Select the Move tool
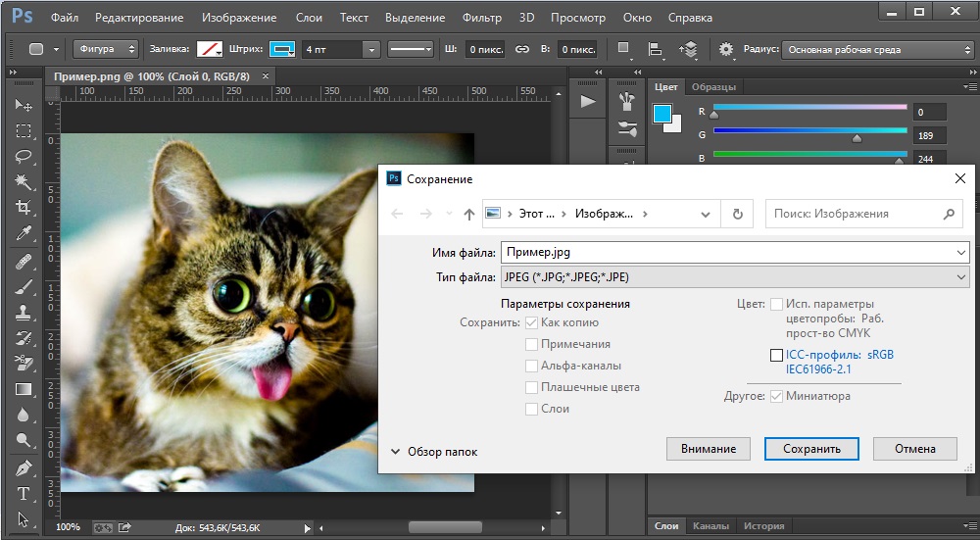The image size is (980, 540). click(24, 105)
